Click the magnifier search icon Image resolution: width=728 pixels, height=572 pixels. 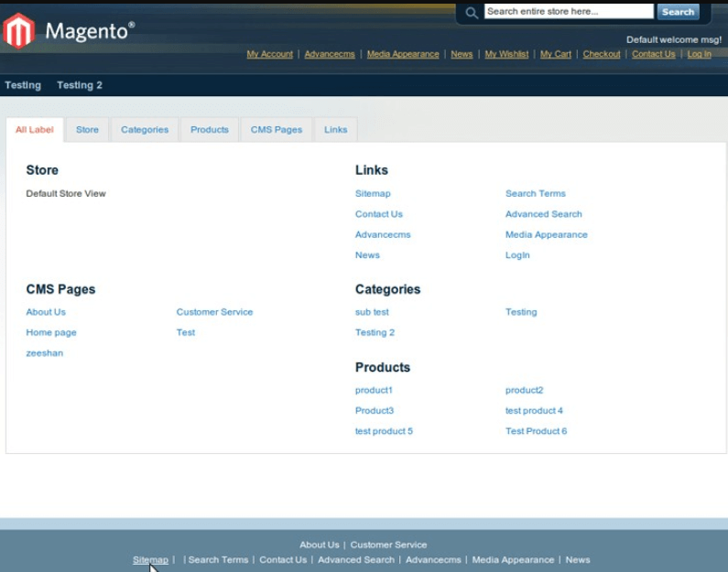click(472, 13)
